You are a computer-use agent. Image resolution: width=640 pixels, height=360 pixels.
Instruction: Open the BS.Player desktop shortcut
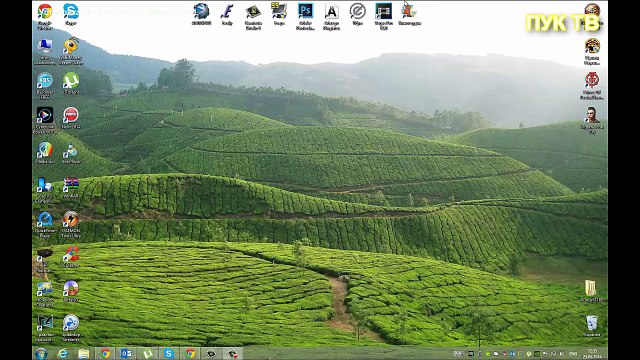click(x=44, y=85)
